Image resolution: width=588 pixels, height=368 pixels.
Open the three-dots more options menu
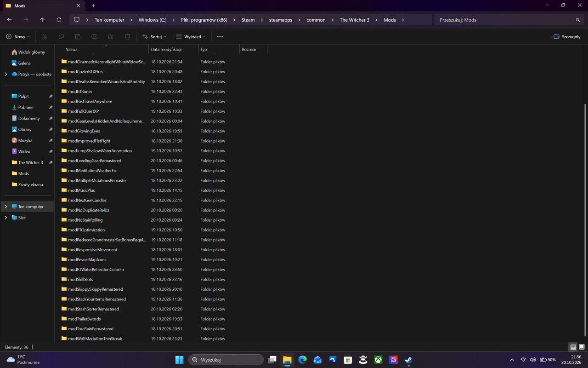point(220,37)
